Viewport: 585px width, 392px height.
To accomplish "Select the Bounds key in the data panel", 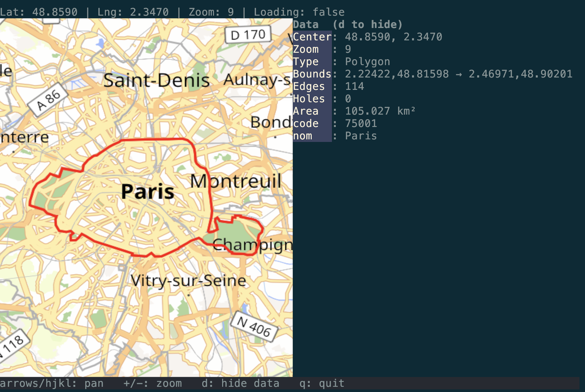I will point(312,74).
